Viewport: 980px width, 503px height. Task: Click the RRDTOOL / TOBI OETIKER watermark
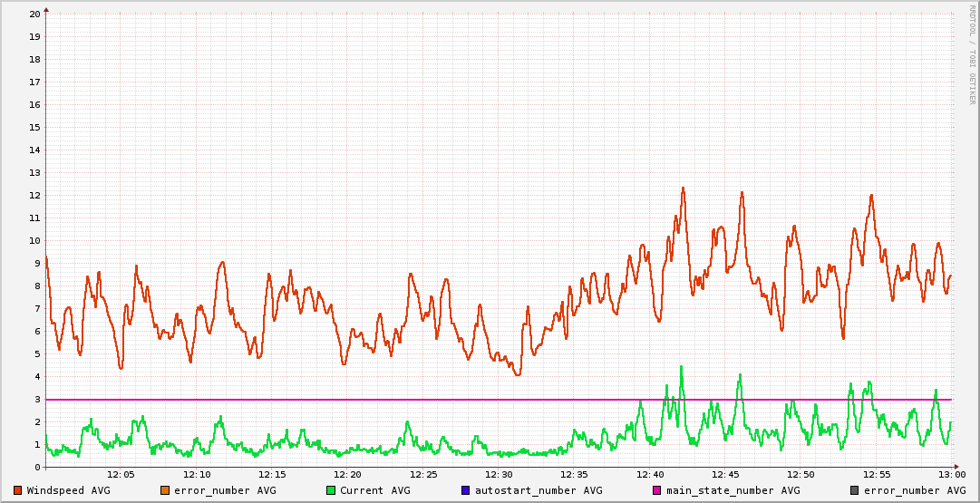[972, 54]
